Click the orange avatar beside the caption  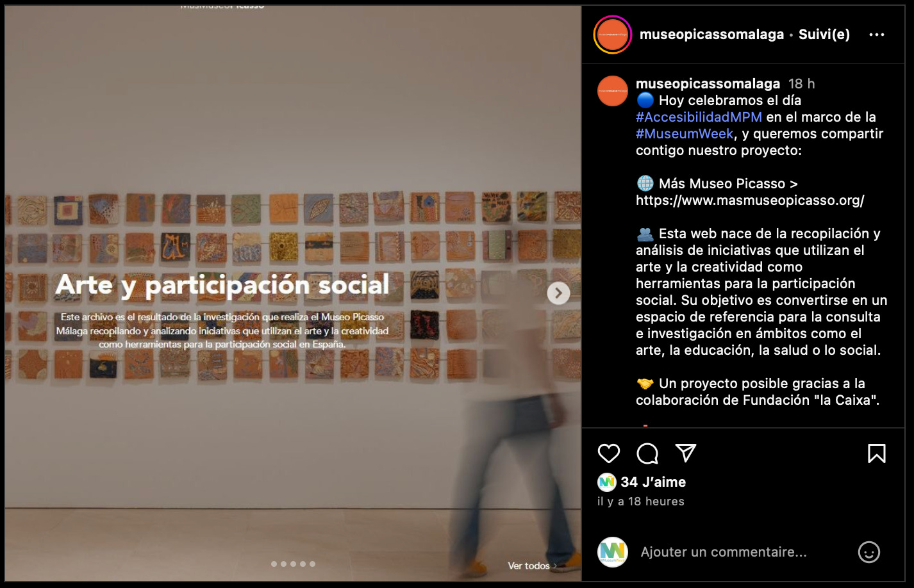tap(613, 91)
